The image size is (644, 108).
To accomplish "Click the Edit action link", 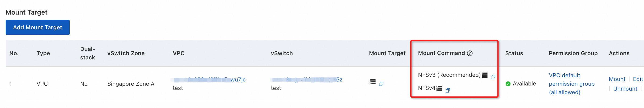I will (x=637, y=79).
